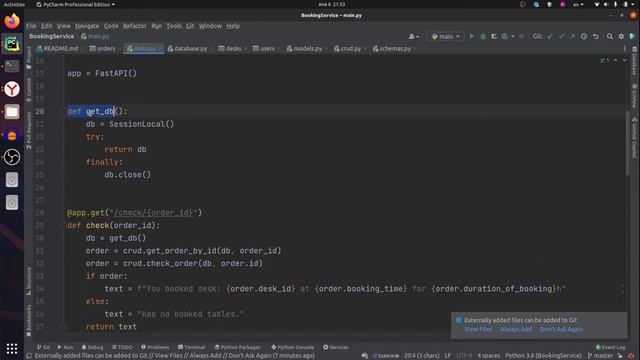
Task: Click the 20:4 caret position in the status bar
Action: (x=422, y=356)
